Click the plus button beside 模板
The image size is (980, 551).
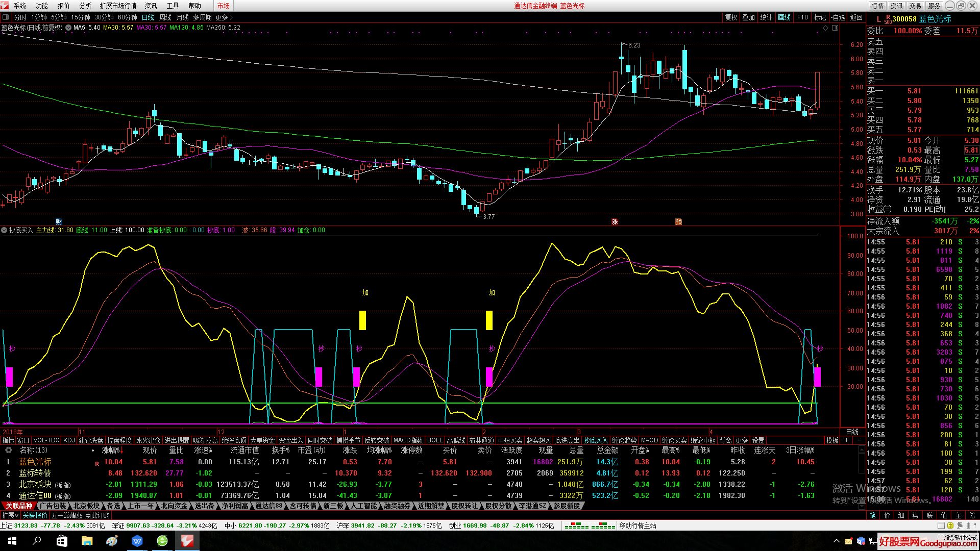click(847, 440)
